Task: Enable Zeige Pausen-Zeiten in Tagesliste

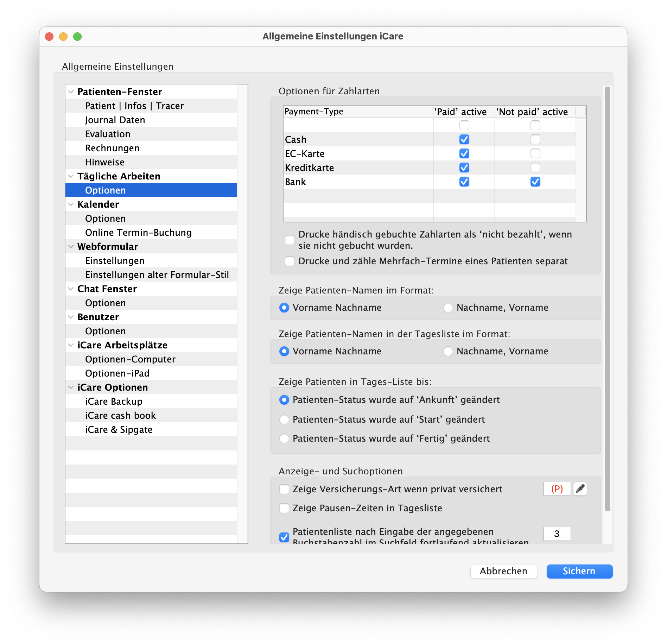Action: (x=284, y=508)
